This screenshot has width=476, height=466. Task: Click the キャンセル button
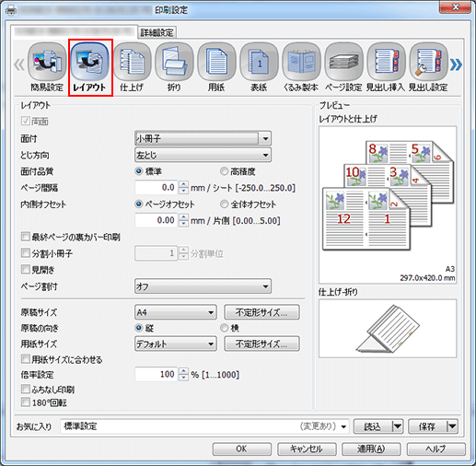point(307,449)
